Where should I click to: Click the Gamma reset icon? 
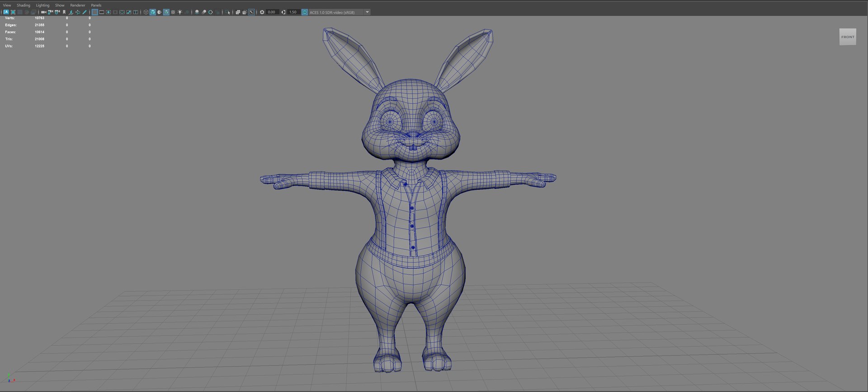283,12
